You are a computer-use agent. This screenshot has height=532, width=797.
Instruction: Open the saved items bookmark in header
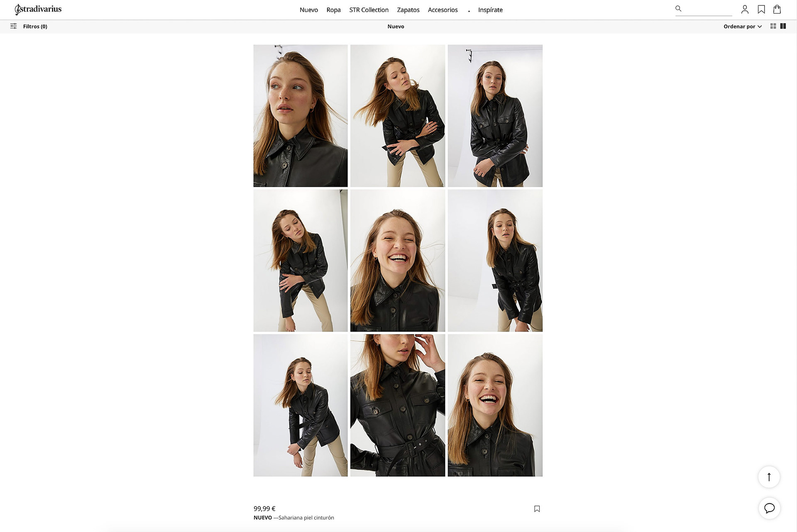761,9
